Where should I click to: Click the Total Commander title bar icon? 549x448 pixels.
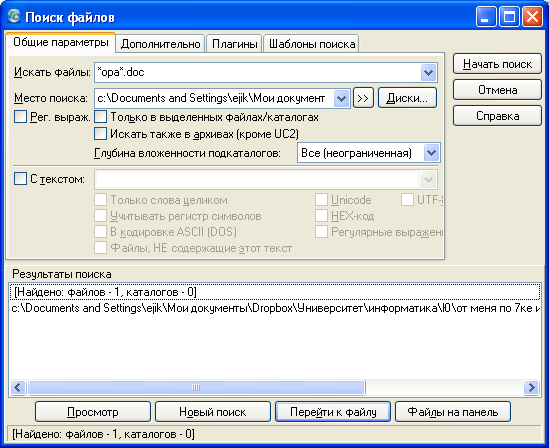(14, 16)
